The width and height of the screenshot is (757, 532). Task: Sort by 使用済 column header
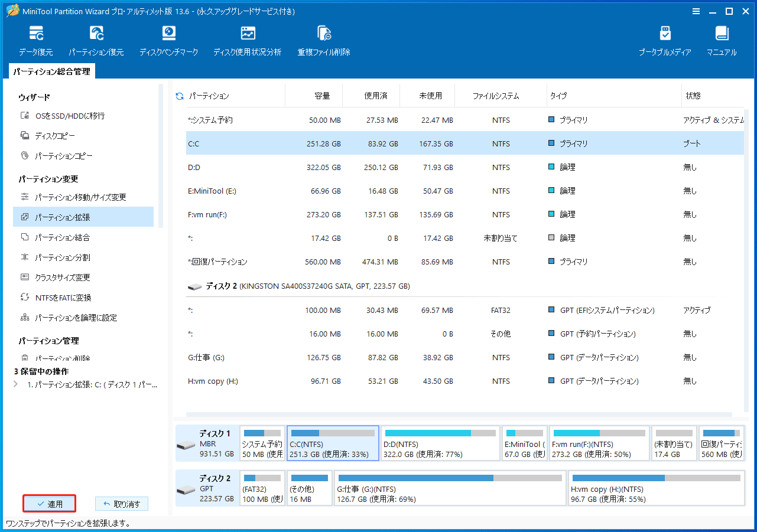[375, 96]
